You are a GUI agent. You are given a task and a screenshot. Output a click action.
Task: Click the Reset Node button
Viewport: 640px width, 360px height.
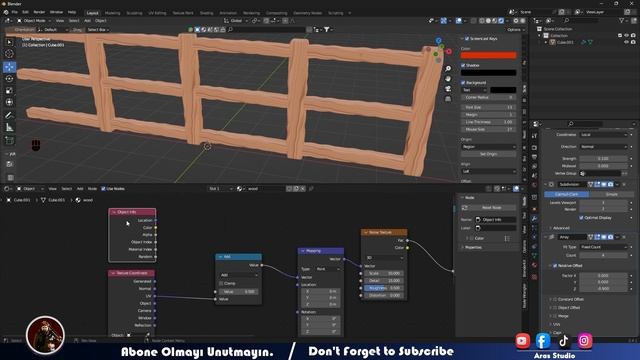click(x=491, y=208)
